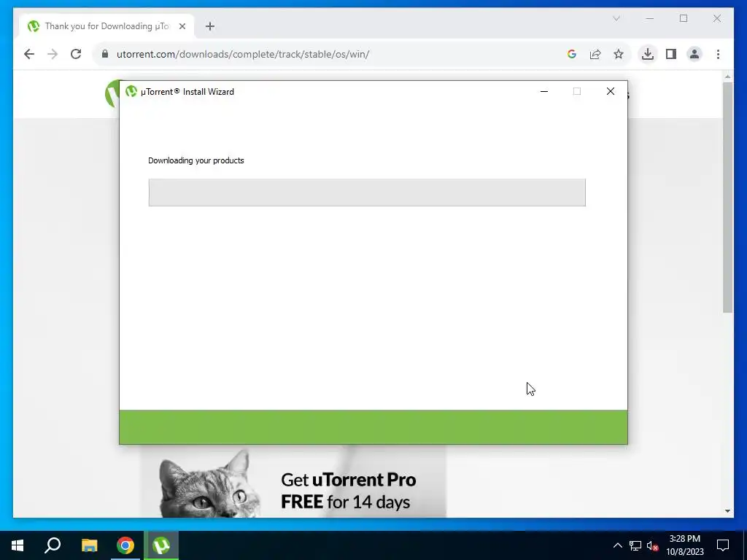Switch to Chrome in taskbar
This screenshot has height=560, width=747.
click(125, 545)
